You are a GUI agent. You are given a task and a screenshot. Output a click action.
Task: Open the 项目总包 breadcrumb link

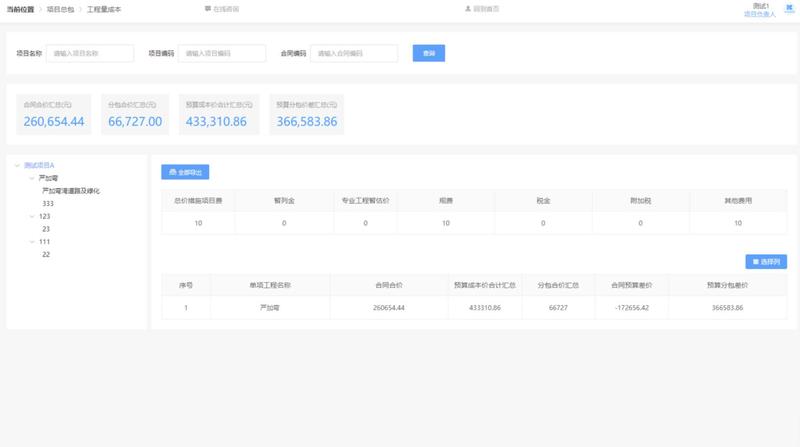tap(60, 9)
